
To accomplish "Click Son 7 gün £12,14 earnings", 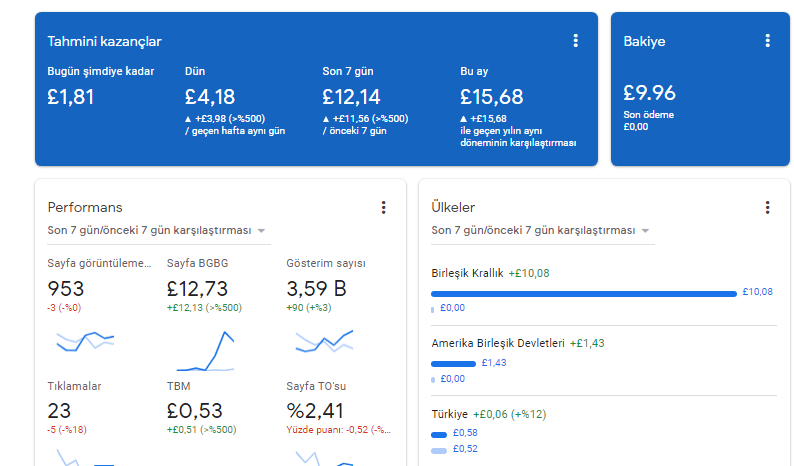I will (x=351, y=97).
